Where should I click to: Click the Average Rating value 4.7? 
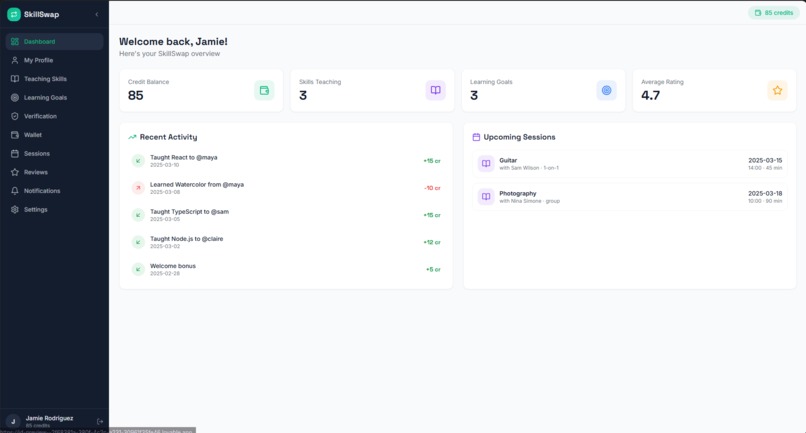coord(650,96)
